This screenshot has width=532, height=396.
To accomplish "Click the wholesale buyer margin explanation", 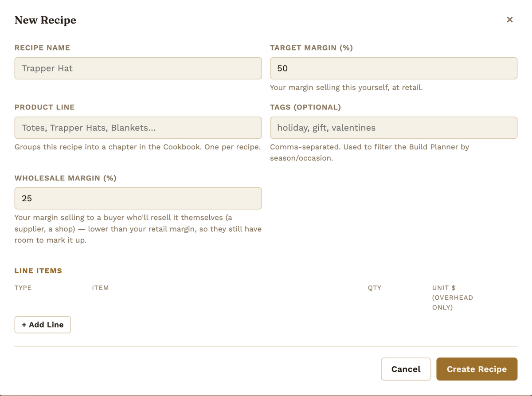I will [x=138, y=229].
